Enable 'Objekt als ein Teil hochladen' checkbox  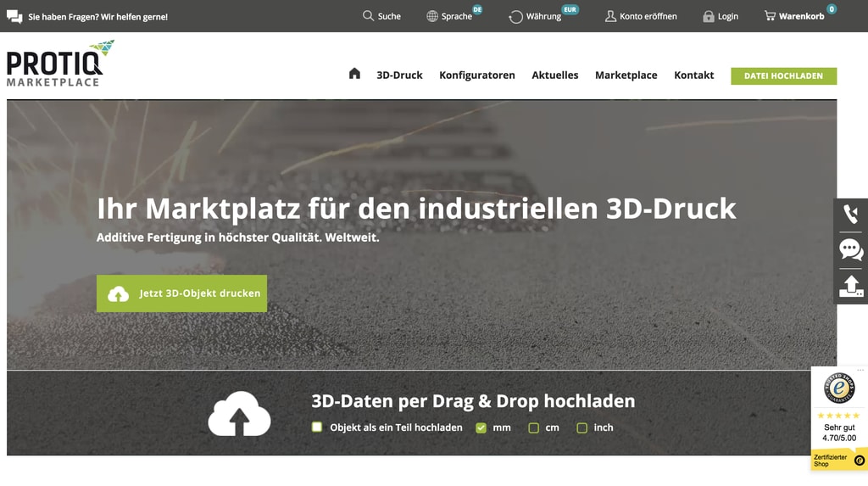pyautogui.click(x=317, y=427)
